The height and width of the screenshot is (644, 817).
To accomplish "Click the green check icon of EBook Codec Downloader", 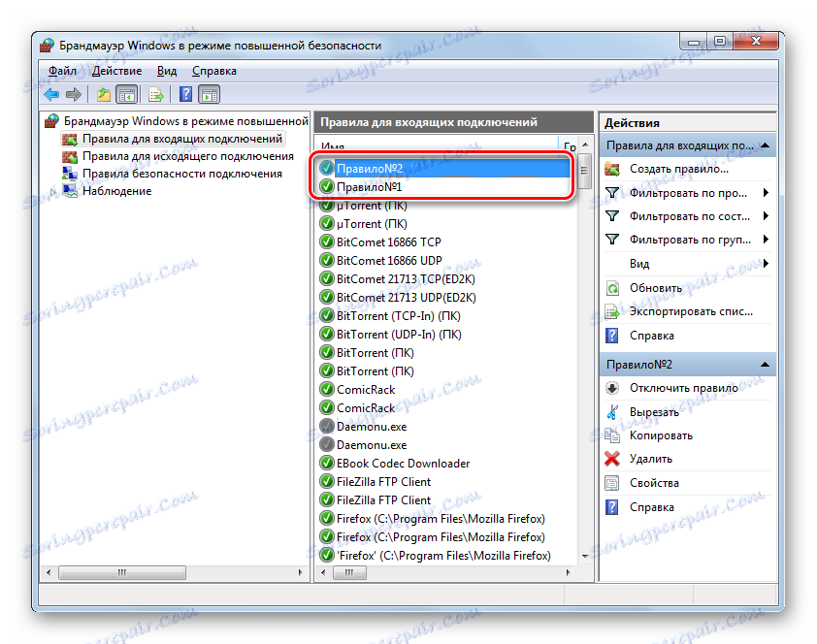I will coord(327,464).
